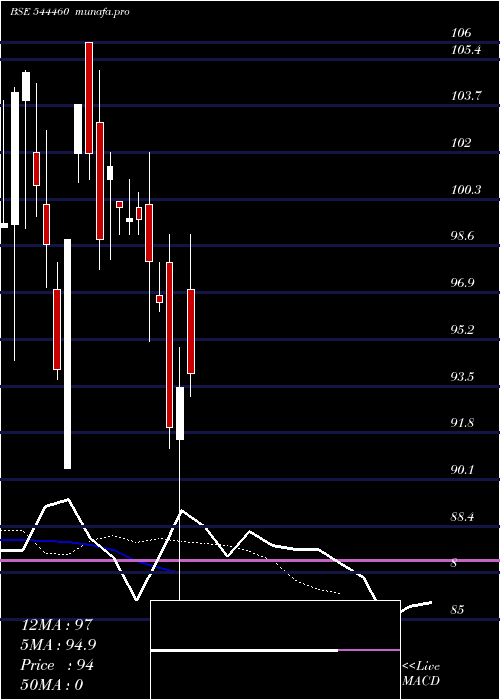Image resolution: width=500 pixels, height=700 pixels.
Task: Select the 100.3 price axis label
Action: point(466,190)
